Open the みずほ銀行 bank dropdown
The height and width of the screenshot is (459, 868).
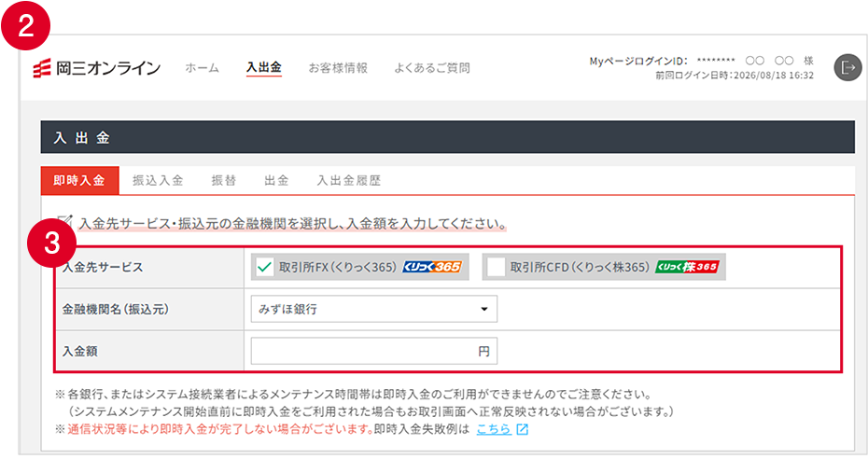(373, 309)
